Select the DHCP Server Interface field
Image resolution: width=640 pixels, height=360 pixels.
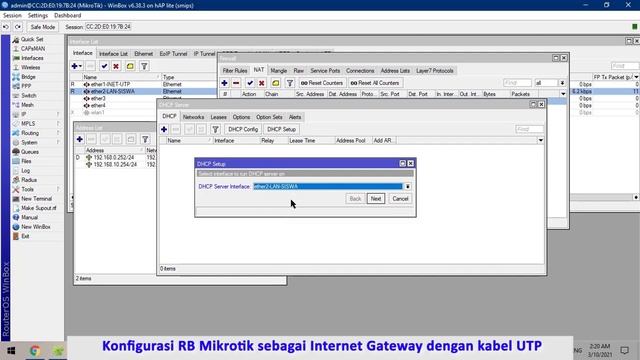[x=328, y=187]
